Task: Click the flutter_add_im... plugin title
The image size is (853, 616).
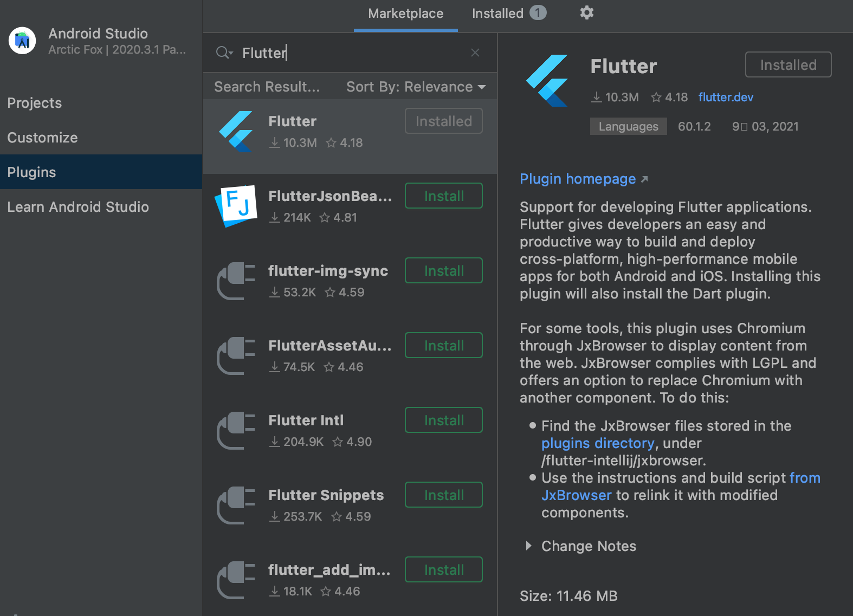Action: [329, 570]
